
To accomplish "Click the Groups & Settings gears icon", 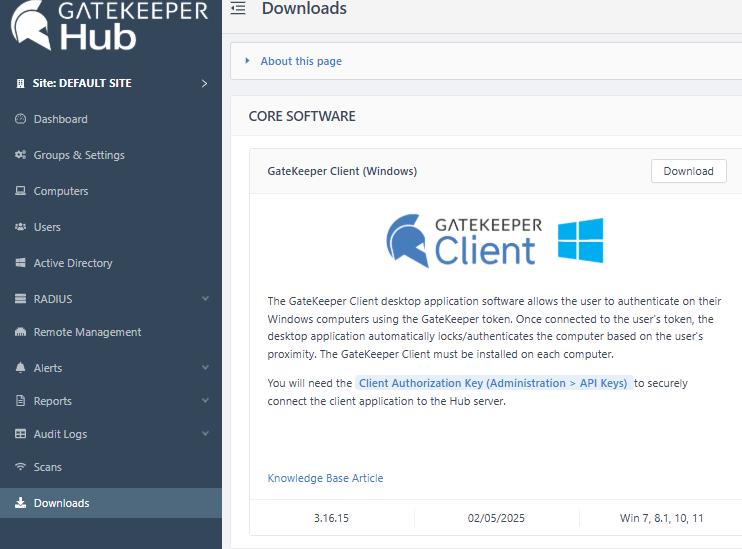I will coord(20,155).
